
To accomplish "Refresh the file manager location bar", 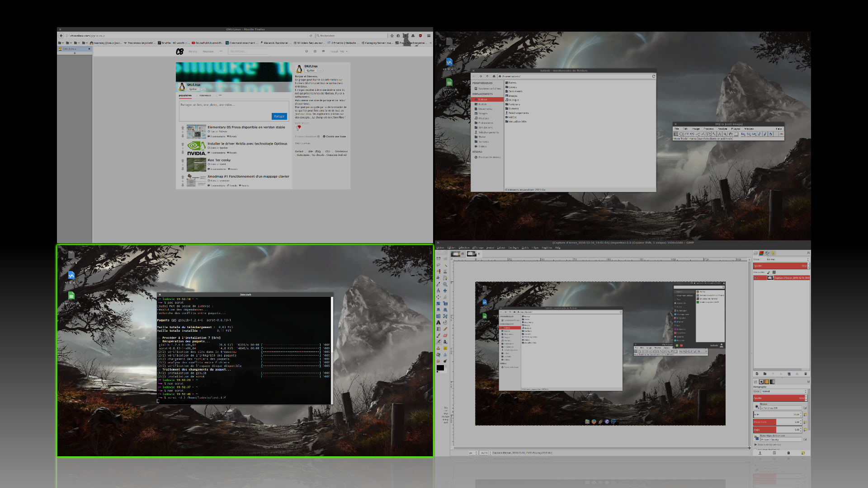I will coord(653,76).
